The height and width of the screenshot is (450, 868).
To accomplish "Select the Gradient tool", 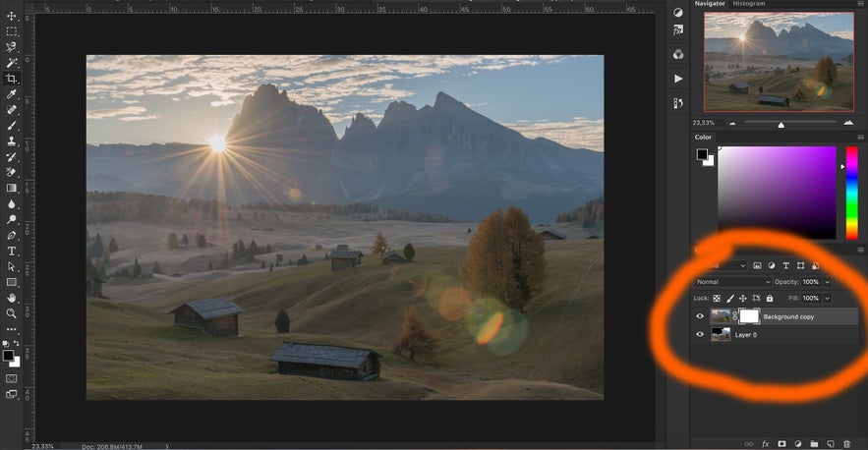I will click(x=11, y=189).
